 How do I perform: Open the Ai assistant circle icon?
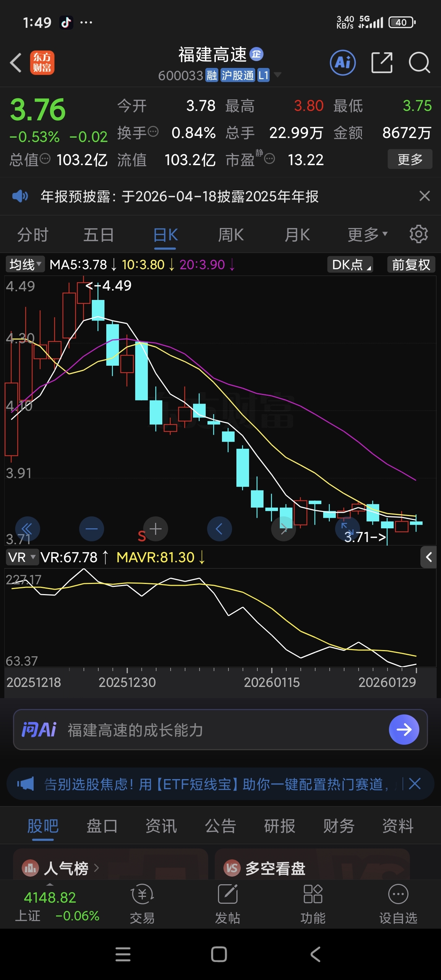pos(343,63)
